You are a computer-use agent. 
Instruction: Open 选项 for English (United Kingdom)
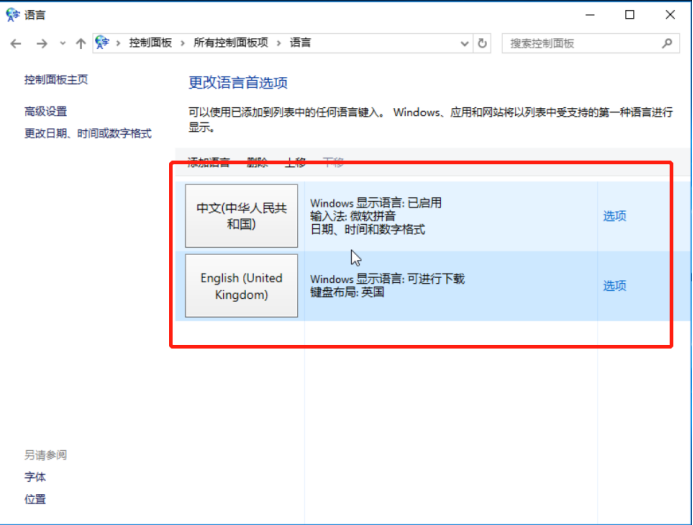[615, 285]
